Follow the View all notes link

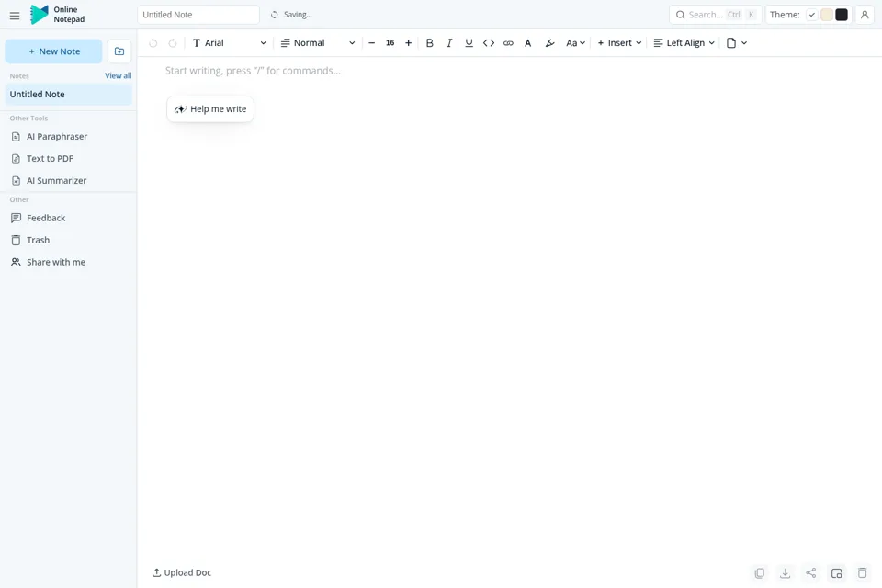point(119,75)
